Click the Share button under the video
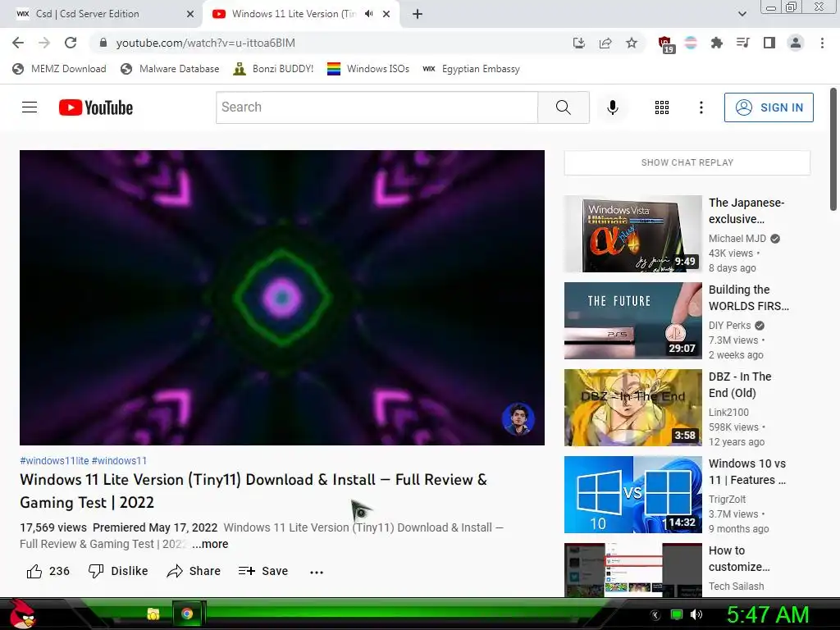Image resolution: width=840 pixels, height=630 pixels. [194, 571]
